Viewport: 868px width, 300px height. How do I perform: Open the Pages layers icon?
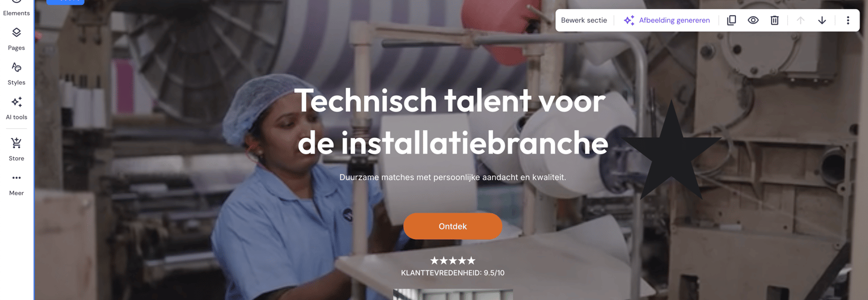tap(16, 38)
